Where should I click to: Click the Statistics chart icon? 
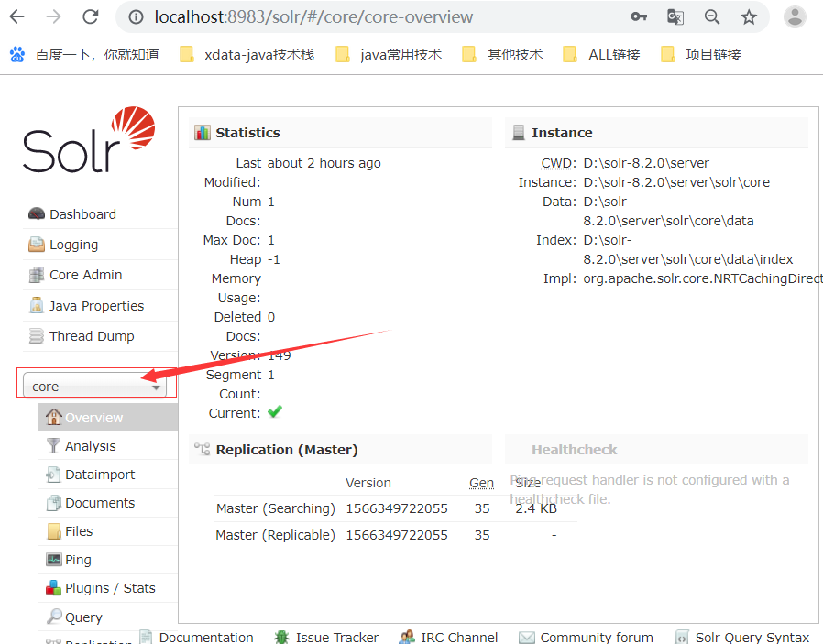click(x=202, y=133)
